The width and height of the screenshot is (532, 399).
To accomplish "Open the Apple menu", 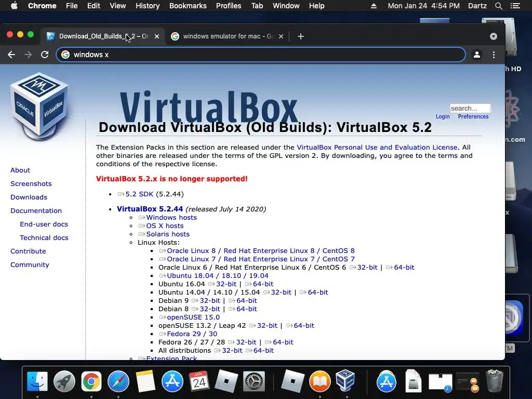I will [14, 6].
